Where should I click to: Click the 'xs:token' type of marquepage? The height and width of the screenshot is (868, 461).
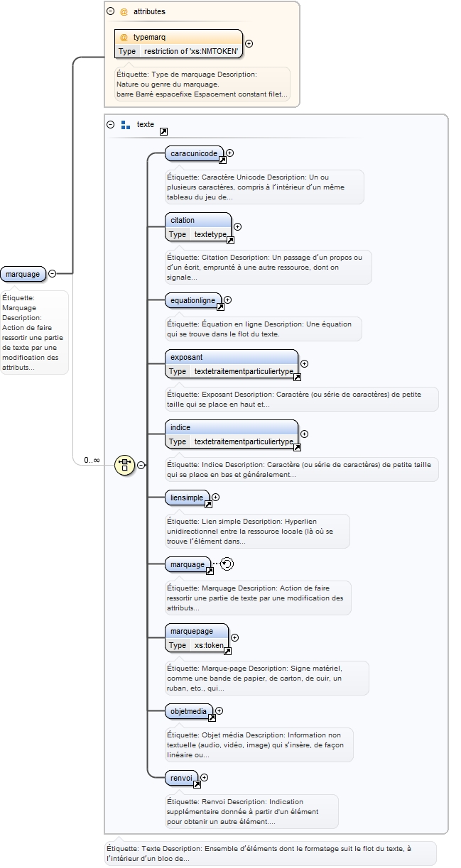click(209, 645)
